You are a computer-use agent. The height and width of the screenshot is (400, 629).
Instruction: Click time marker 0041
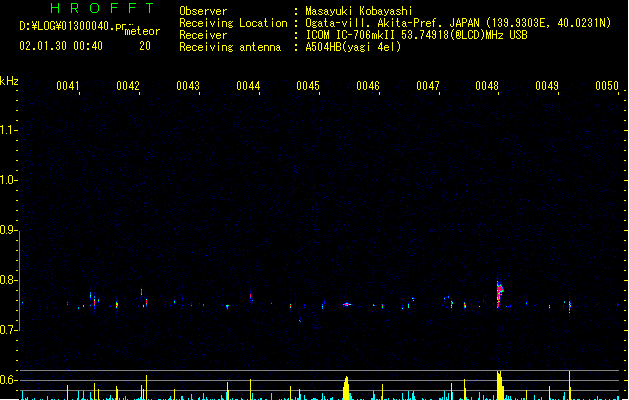(x=68, y=86)
